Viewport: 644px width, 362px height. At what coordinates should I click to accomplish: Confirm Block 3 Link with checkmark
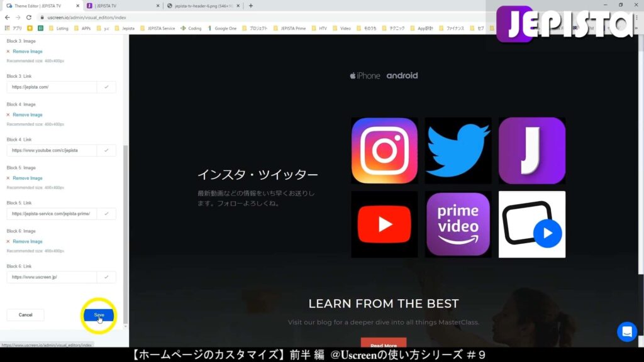pyautogui.click(x=106, y=87)
